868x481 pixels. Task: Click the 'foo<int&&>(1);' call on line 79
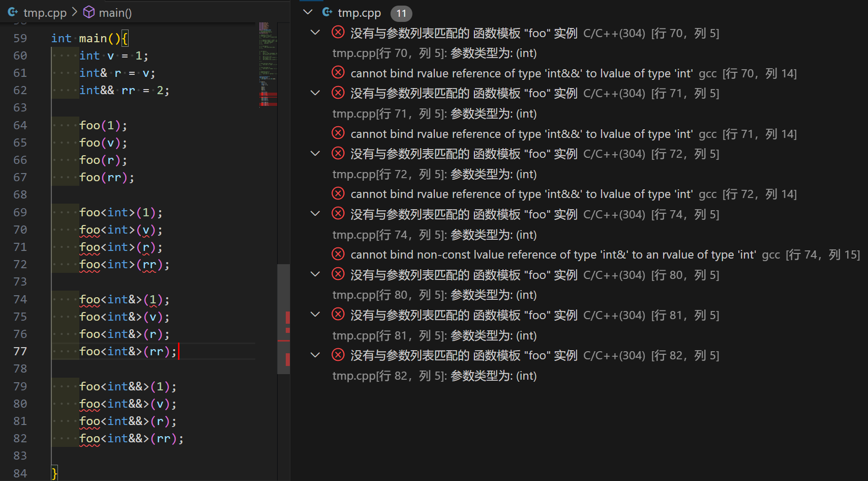[128, 386]
